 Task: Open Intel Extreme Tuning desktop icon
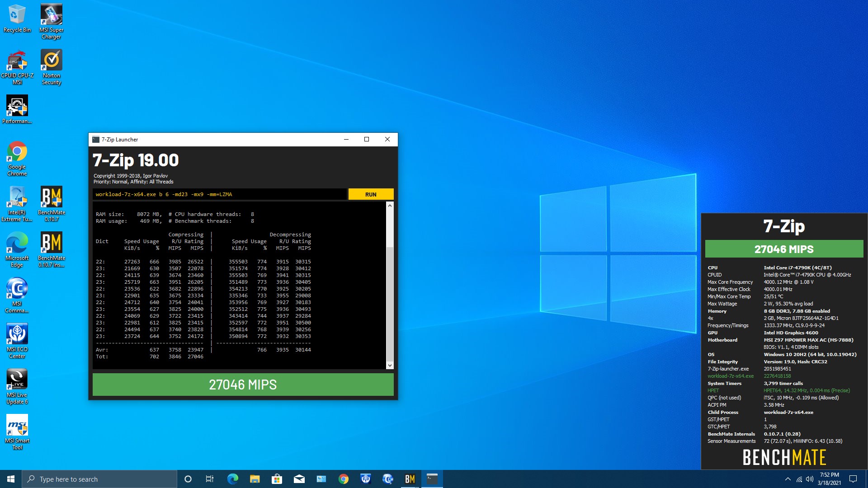pyautogui.click(x=17, y=204)
